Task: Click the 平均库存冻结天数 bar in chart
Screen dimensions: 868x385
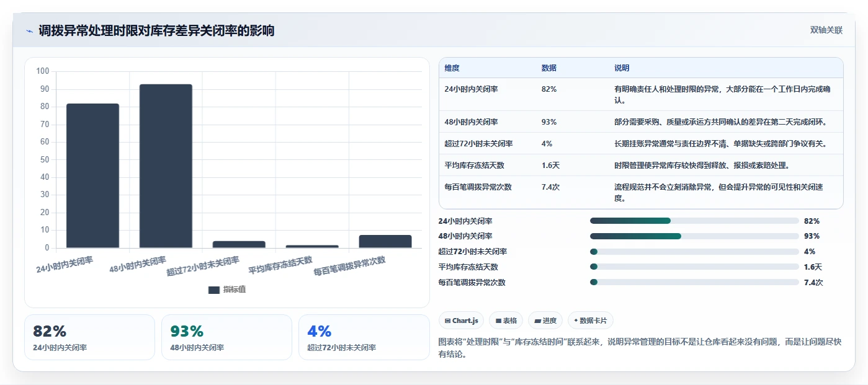Action: click(312, 246)
